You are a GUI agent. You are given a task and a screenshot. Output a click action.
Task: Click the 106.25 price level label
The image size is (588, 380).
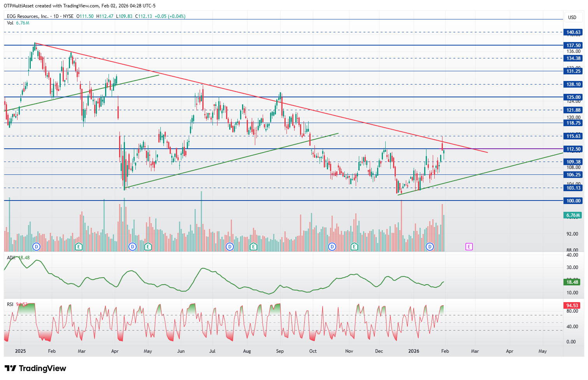pos(574,175)
